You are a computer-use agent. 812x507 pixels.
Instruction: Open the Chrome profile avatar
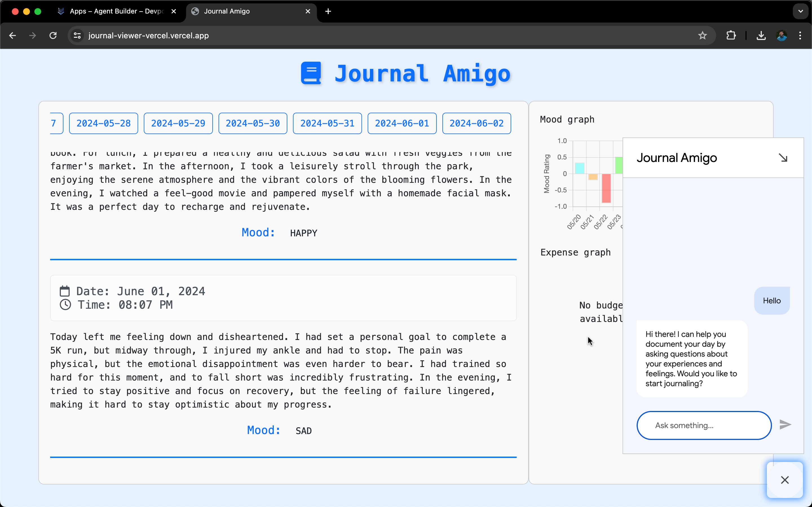[782, 35]
